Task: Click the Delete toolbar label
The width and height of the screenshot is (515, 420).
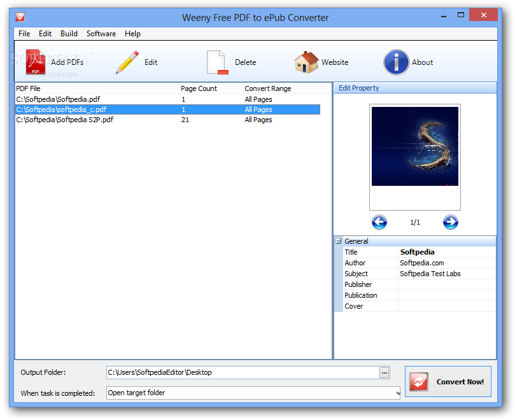Action: click(x=245, y=62)
